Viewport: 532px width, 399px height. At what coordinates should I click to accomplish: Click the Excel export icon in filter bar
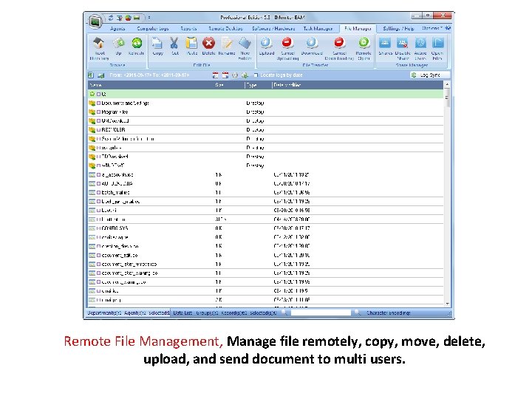(91, 75)
